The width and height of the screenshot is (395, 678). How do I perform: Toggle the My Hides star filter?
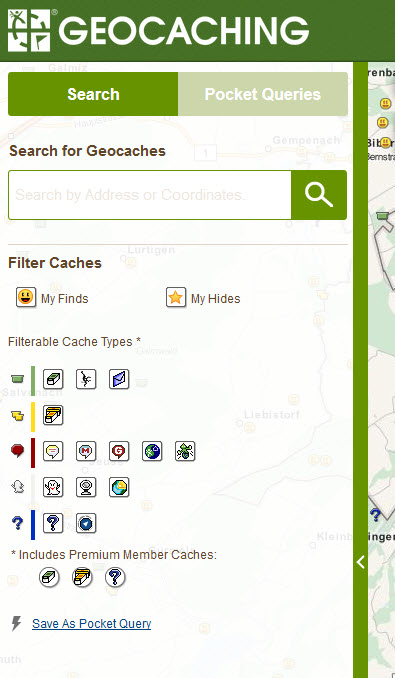coord(176,297)
